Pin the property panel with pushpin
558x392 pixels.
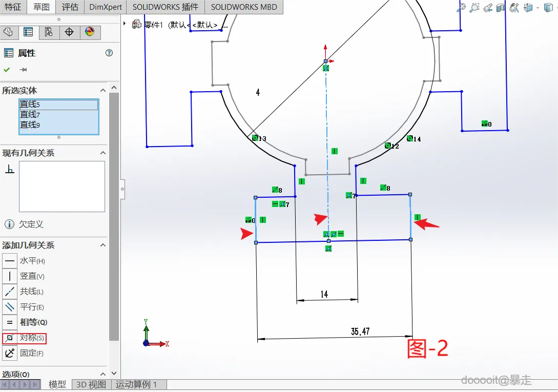click(x=23, y=70)
